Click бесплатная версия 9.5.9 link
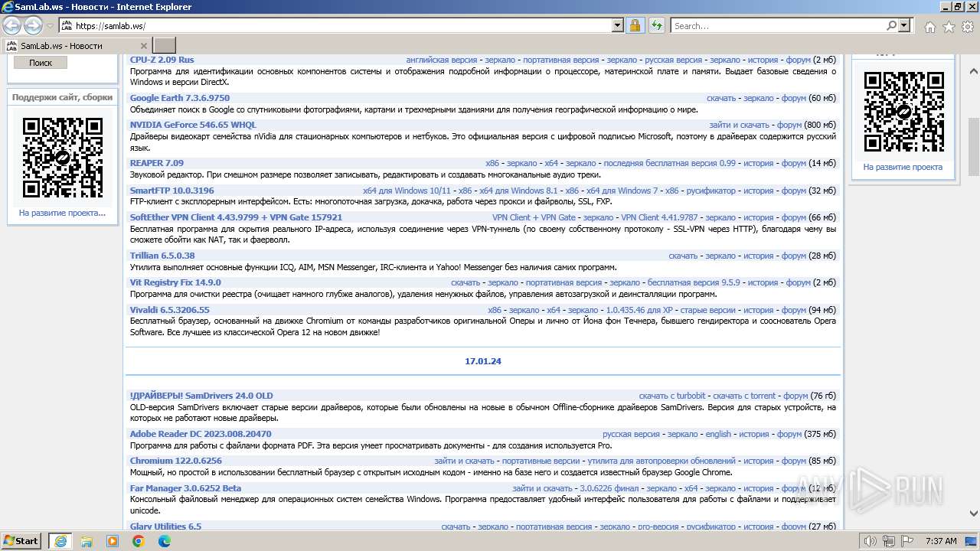Viewport: 980px width, 551px height. click(x=694, y=282)
